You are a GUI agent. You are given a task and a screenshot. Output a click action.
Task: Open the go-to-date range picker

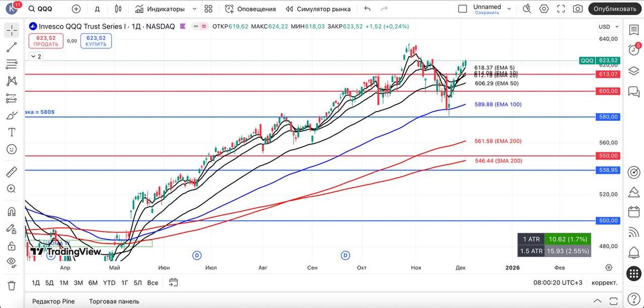(173, 282)
